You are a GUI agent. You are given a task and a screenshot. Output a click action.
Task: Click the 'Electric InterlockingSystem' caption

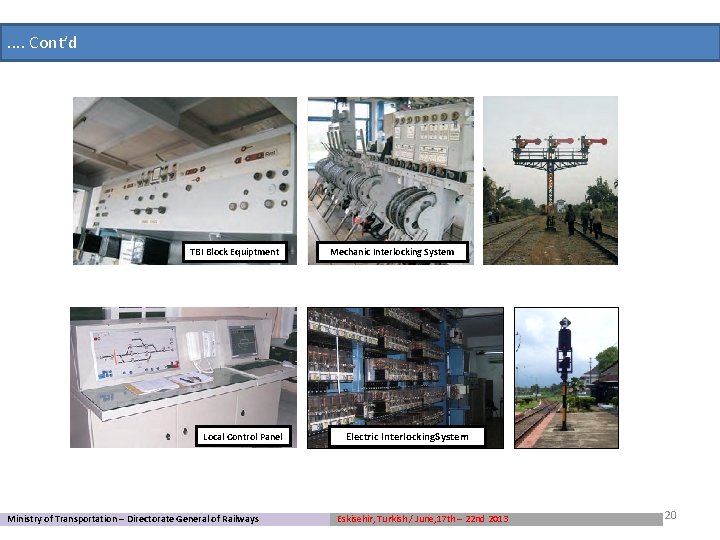tap(407, 437)
